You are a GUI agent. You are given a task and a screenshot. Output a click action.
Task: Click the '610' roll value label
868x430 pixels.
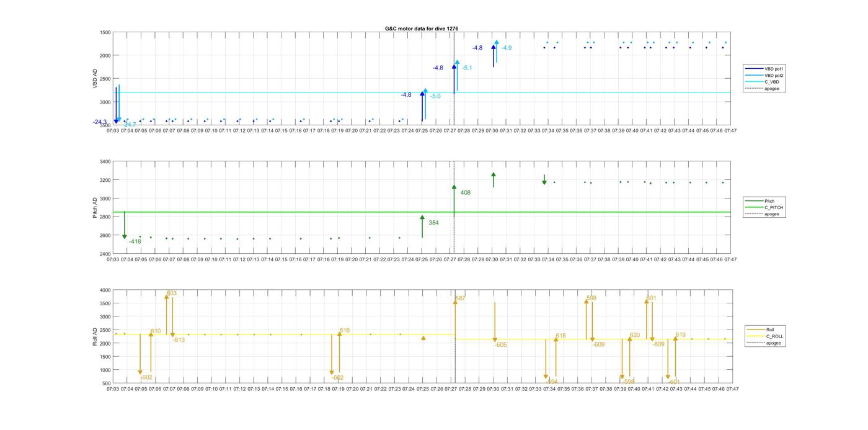point(156,331)
